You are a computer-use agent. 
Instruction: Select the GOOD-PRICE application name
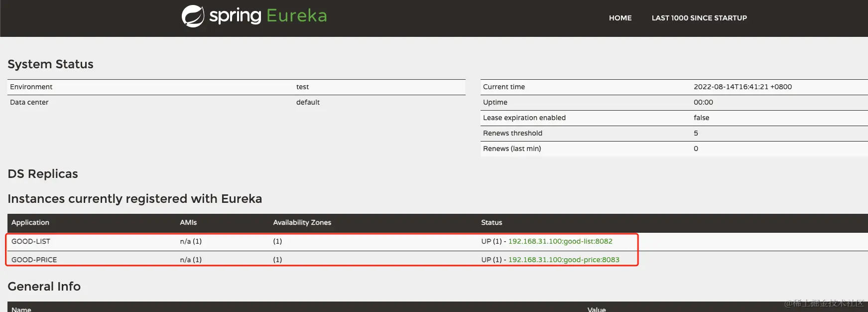pos(34,260)
